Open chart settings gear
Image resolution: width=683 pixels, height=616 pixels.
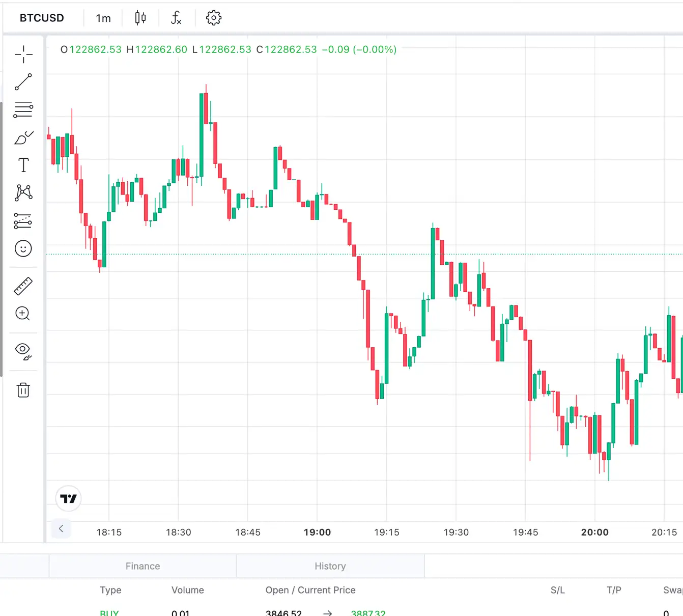point(214,18)
